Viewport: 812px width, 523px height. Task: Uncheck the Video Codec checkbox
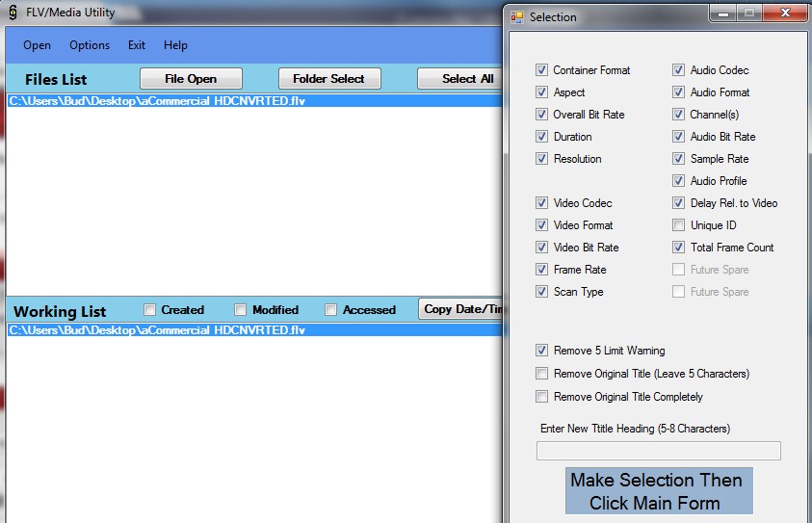coord(541,203)
